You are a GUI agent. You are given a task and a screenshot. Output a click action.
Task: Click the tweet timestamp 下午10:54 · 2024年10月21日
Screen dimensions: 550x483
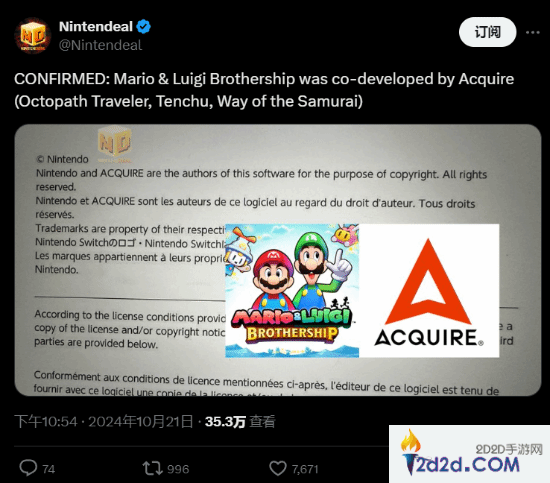[x=104, y=421]
